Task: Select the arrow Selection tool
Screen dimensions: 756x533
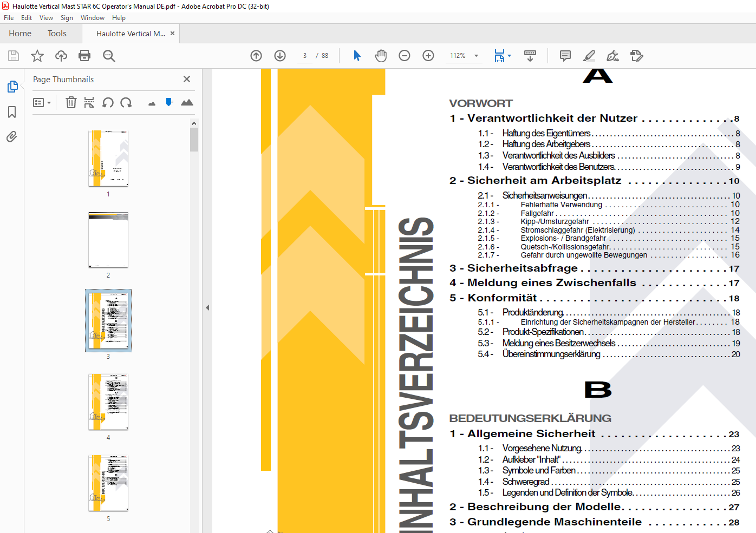Action: [357, 56]
